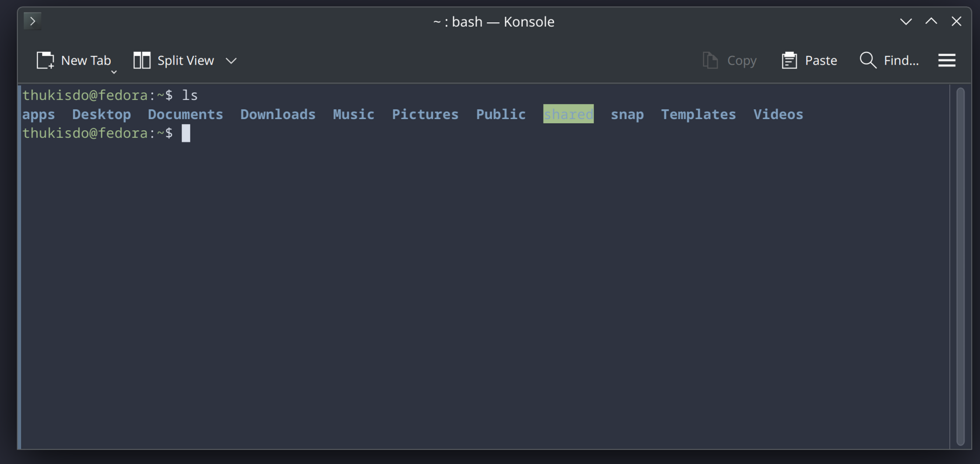Click the vertical scrollbar of the terminal
Image resolution: width=980 pixels, height=464 pixels.
pos(960,266)
